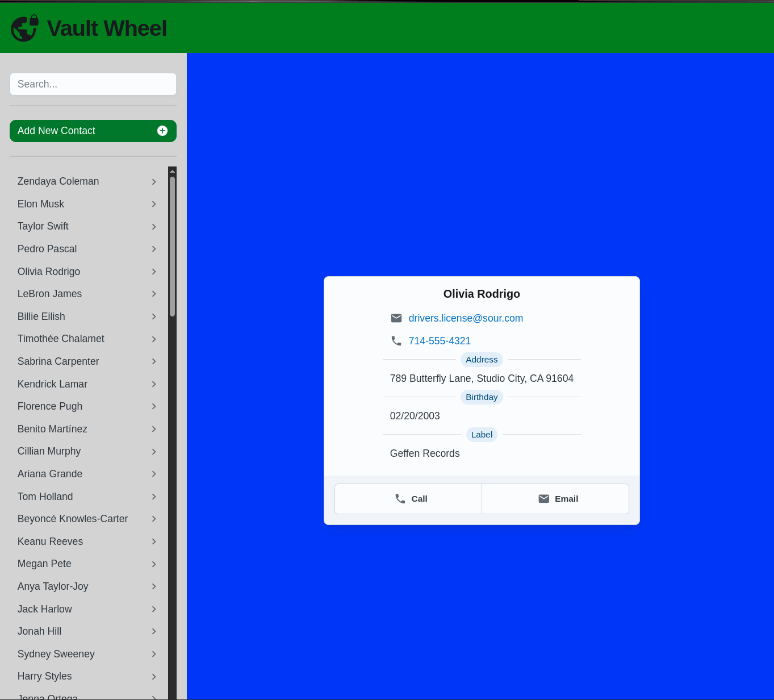The width and height of the screenshot is (774, 700).
Task: Expand the Billie Eilish contact arrow
Action: tap(154, 316)
